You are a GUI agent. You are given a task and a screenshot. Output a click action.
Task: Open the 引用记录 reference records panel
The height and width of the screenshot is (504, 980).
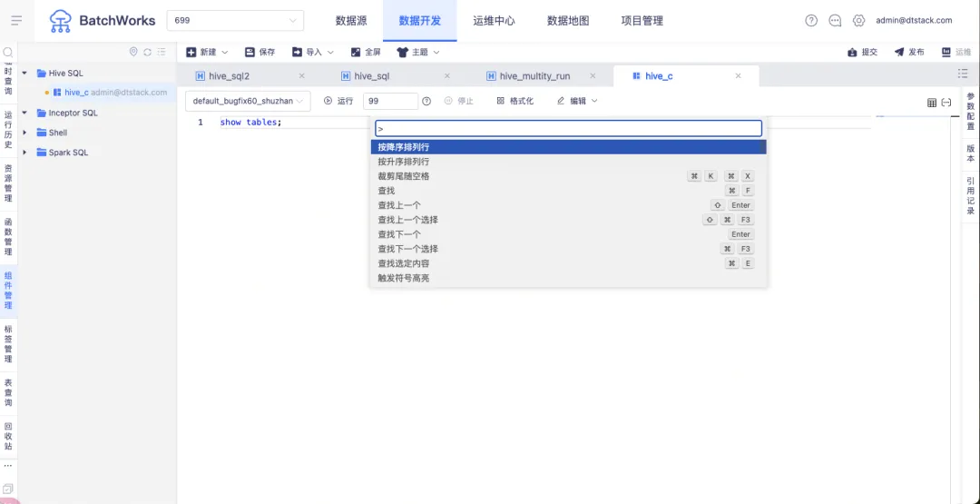click(x=971, y=196)
